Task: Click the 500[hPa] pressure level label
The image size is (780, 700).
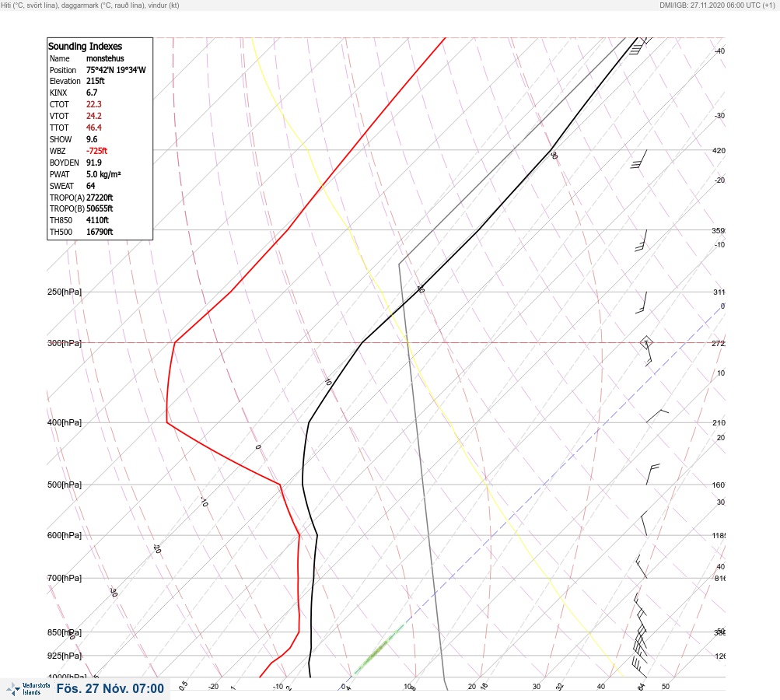Action: point(65,485)
